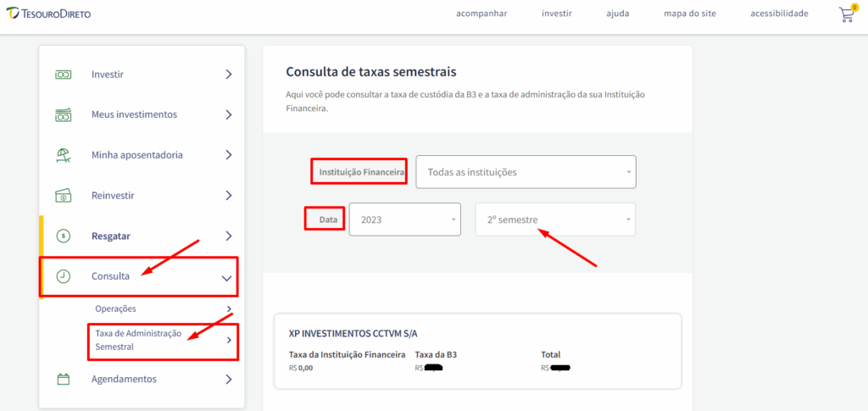Select Taxa de Administração Semestral submenu item
The image size is (868, 411).
[138, 340]
